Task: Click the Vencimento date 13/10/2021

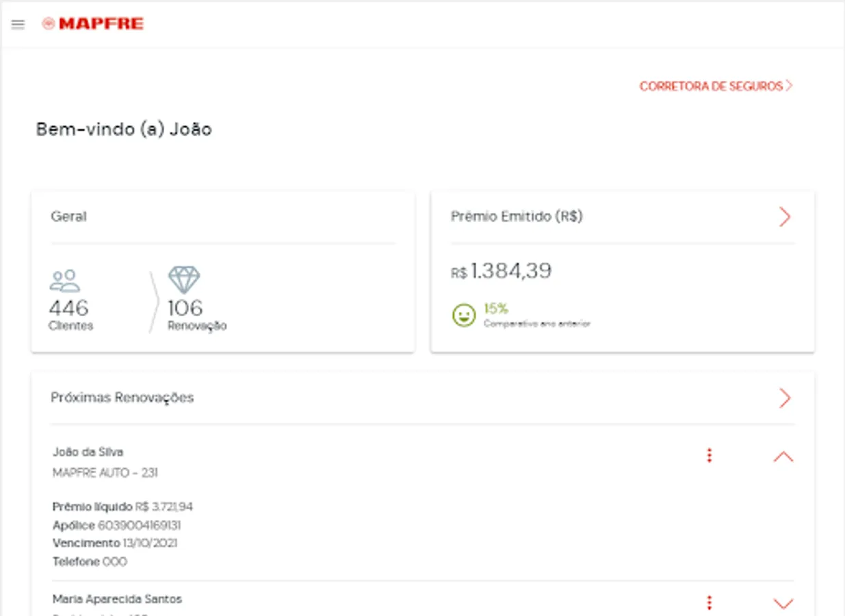Action: pyautogui.click(x=150, y=543)
